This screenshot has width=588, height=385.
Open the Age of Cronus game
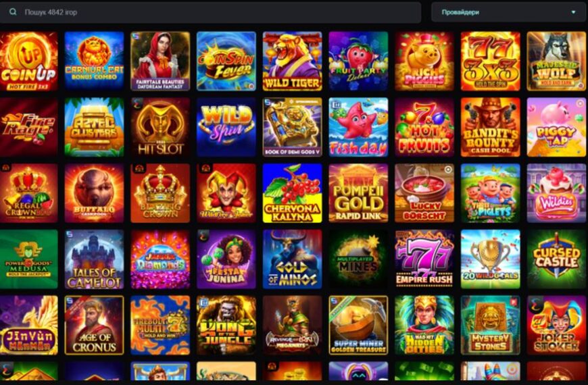[94, 325]
